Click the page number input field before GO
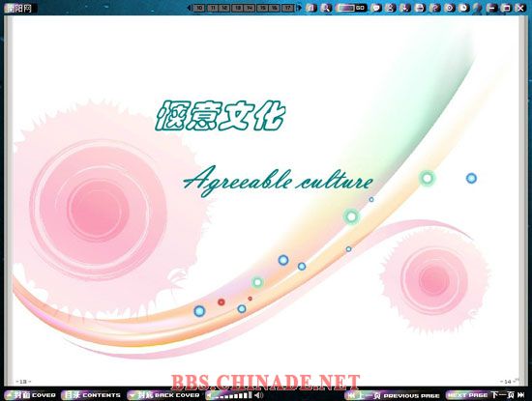 [345, 8]
